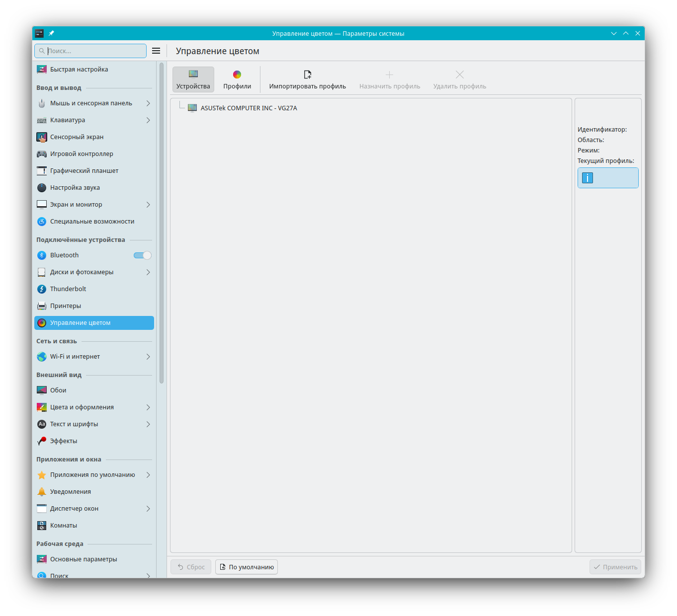Select the Диски и фотокамеры drive icon

[42, 272]
